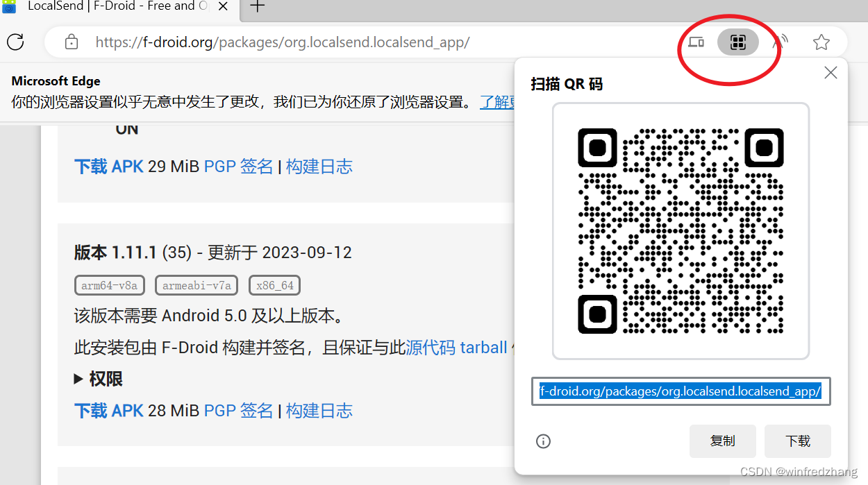
Task: Expand the 权限 disclosure triangle
Action: pos(78,379)
